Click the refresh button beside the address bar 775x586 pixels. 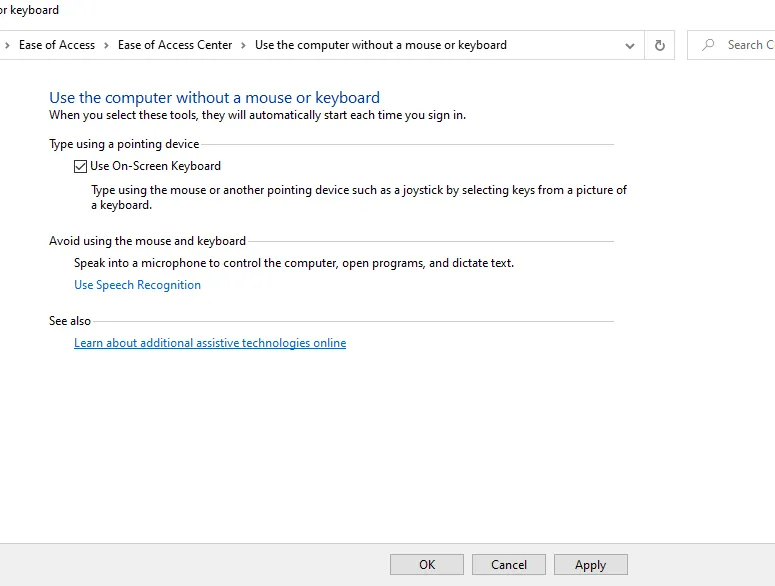click(659, 45)
